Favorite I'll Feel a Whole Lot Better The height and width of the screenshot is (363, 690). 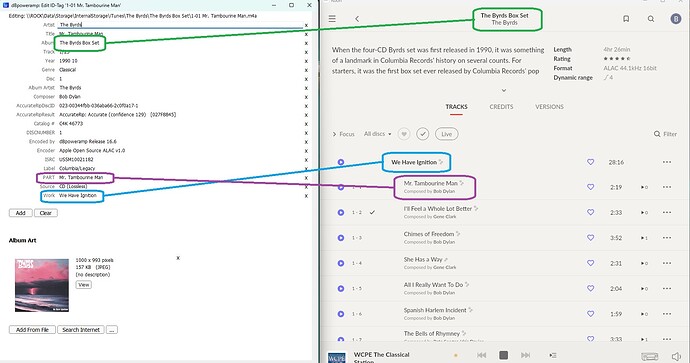[x=591, y=212]
